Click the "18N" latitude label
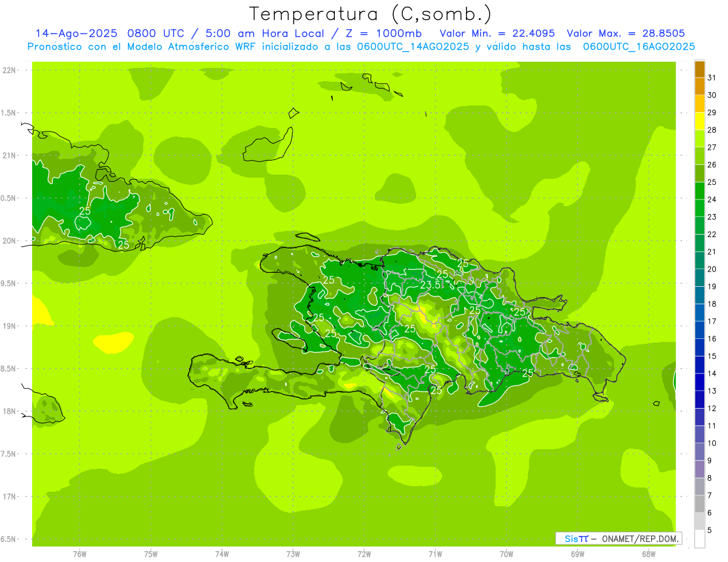Screen dimensions: 728x562 (x=10, y=411)
